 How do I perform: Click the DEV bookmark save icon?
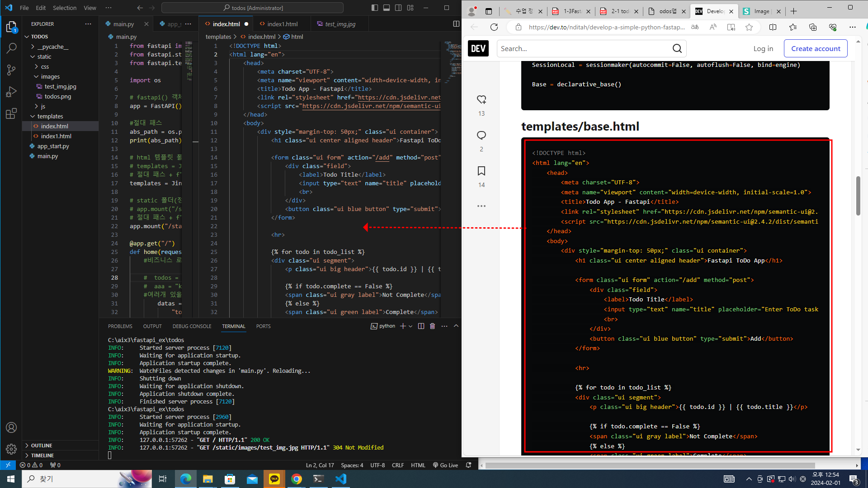coord(481,171)
